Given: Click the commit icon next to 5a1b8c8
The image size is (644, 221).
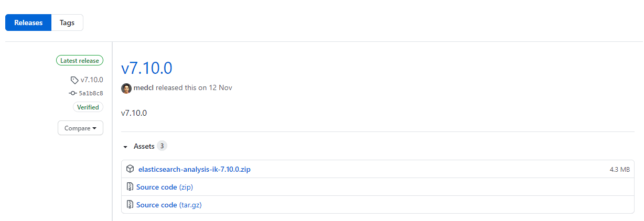Looking at the screenshot, I should point(73,93).
